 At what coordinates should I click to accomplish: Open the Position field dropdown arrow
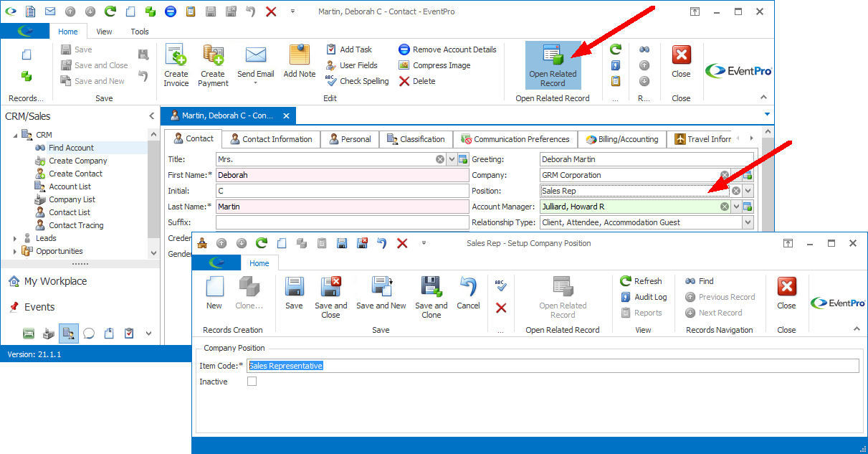(x=748, y=191)
